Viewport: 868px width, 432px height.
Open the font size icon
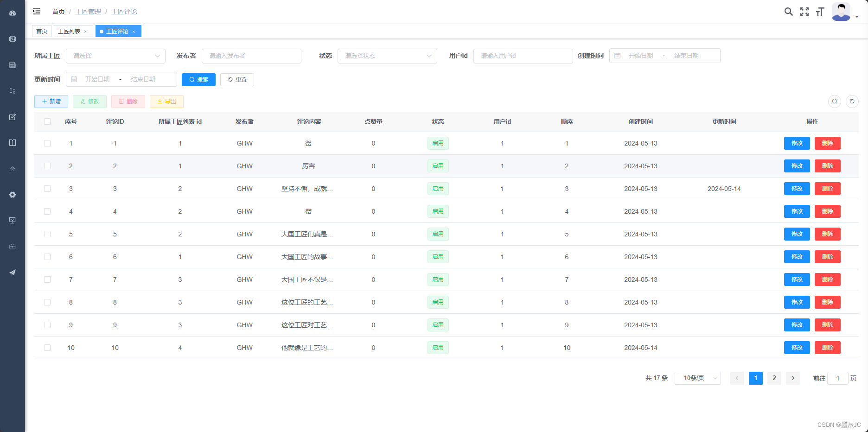pos(820,12)
